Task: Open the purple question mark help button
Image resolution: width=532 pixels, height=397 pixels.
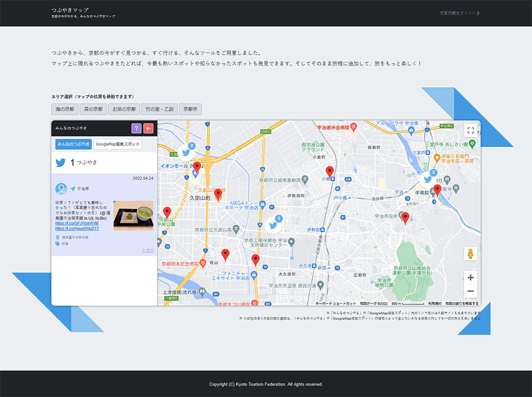Action: [136, 129]
